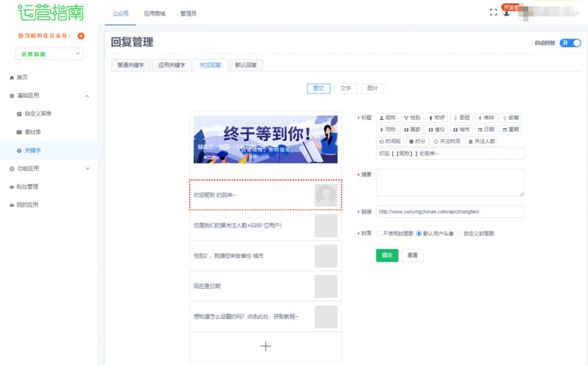Expand the 功能应用 sidebar section
Image resolution: width=588 pixels, height=365 pixels.
87,169
